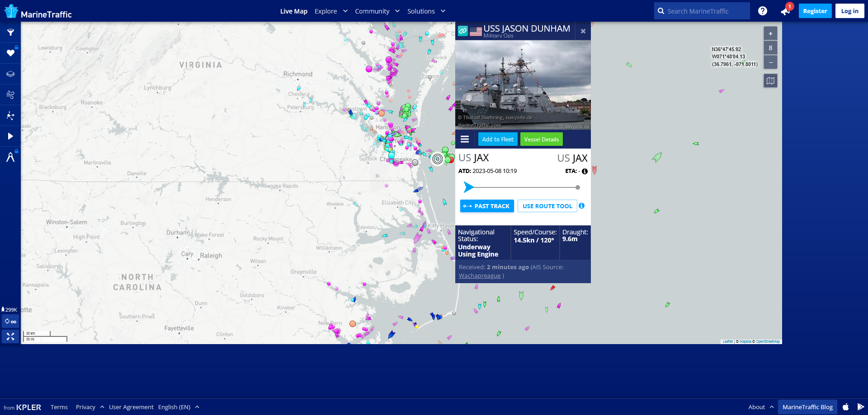Click the route tool info icon

582,205
